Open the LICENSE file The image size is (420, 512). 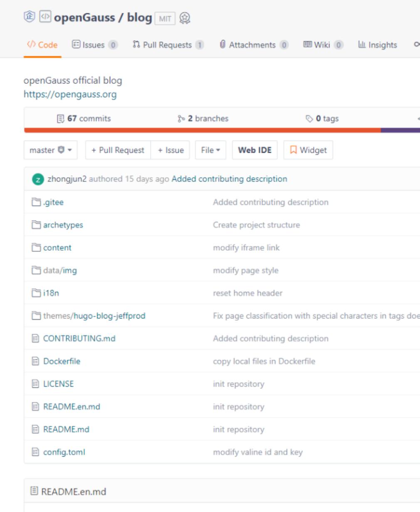[x=59, y=384]
